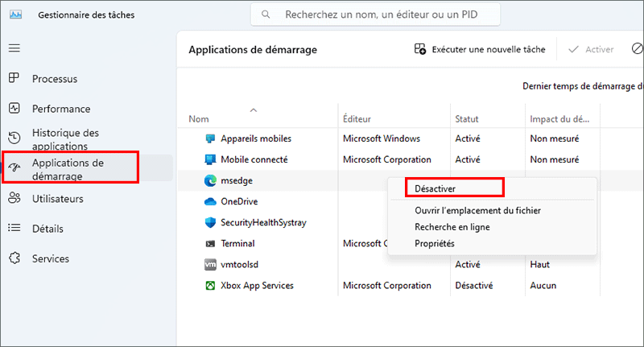Choose Recherche en ligne menu entry
The height and width of the screenshot is (347, 644).
pos(452,227)
